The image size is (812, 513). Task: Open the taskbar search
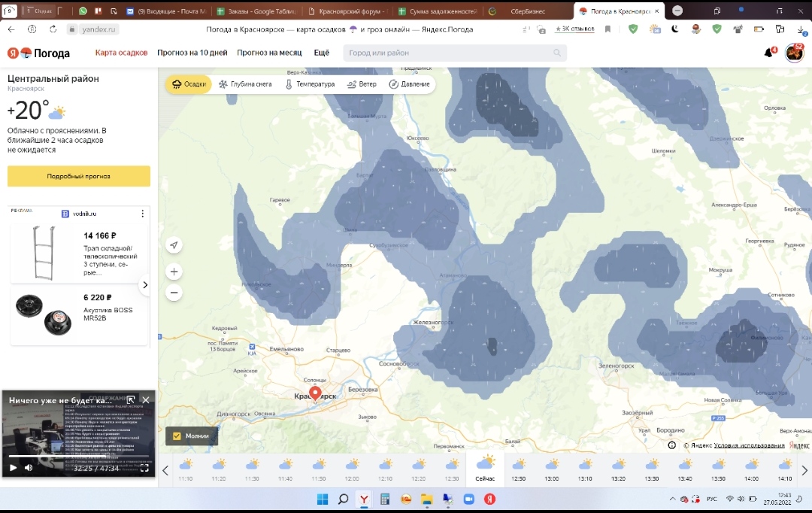(x=344, y=499)
